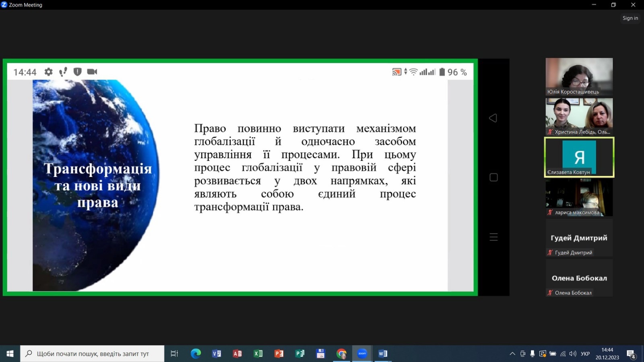Click the shield icon in phone status bar

pos(77,72)
